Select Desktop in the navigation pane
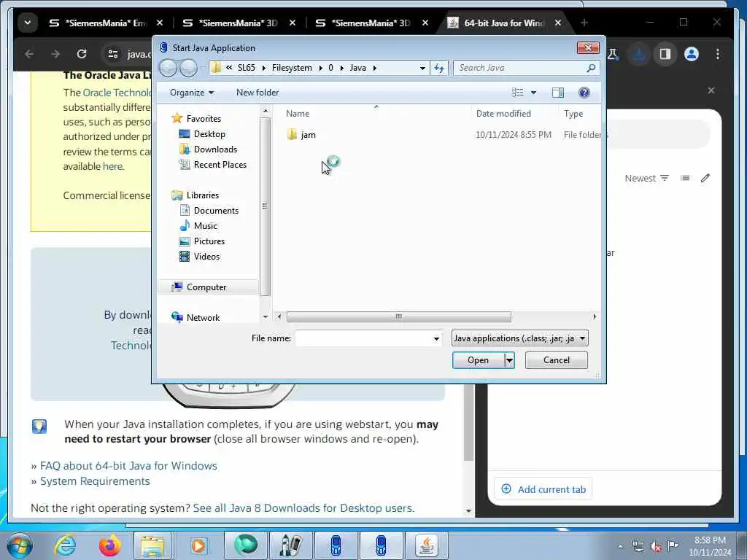Viewport: 747px width, 560px height. coord(209,134)
